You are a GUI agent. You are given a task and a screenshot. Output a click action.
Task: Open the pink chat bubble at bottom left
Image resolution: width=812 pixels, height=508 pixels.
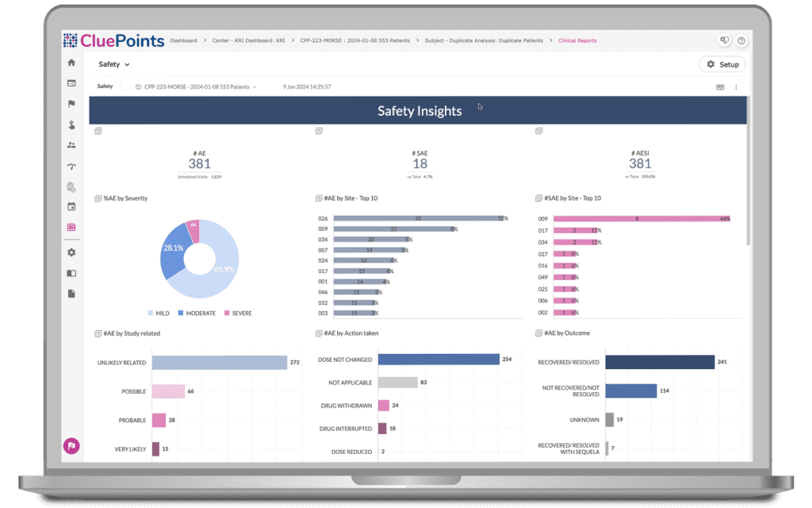point(71,446)
